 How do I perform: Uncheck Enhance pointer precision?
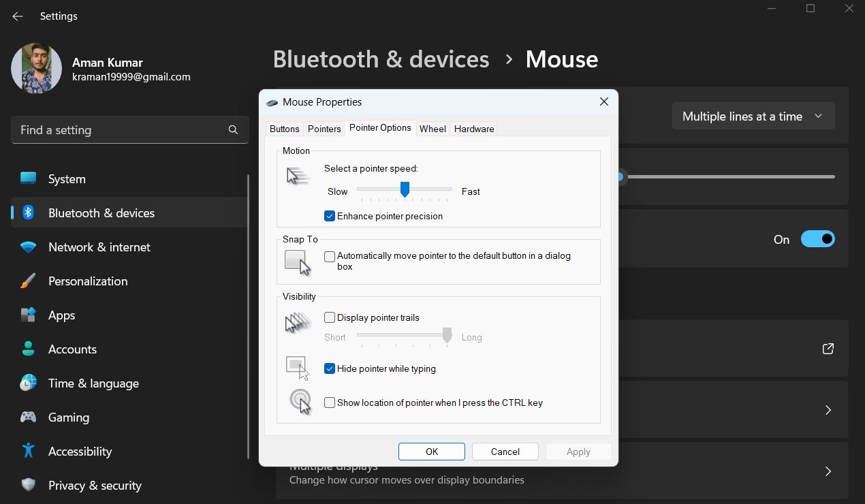click(x=330, y=216)
